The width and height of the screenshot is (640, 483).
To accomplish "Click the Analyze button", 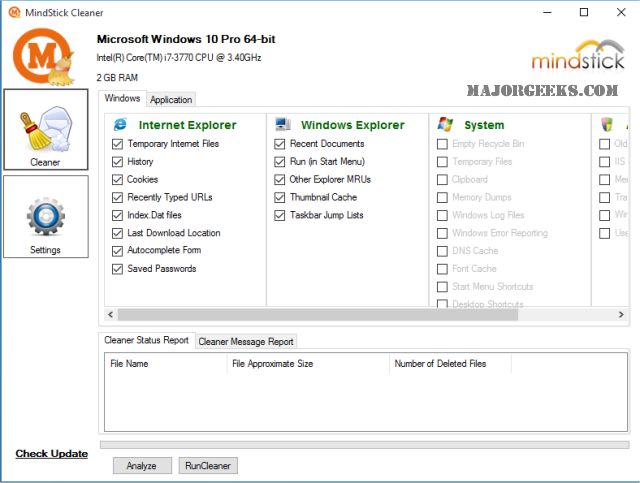I will (142, 466).
